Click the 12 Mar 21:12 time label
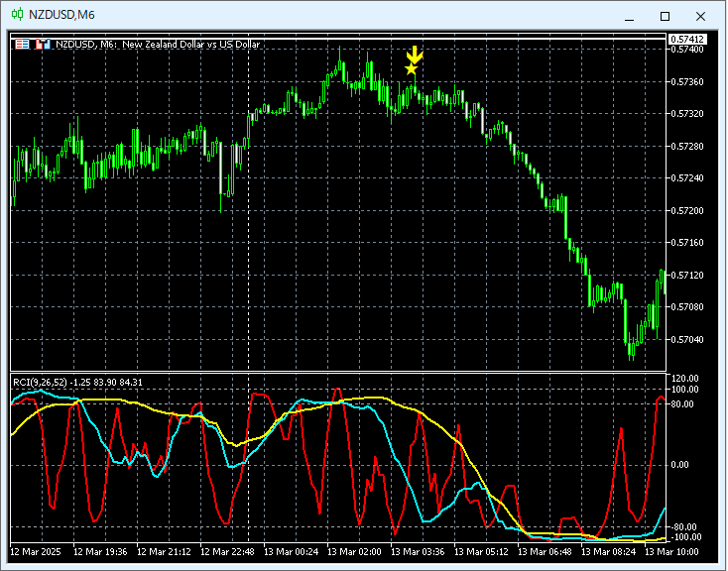The height and width of the screenshot is (571, 728). pyautogui.click(x=164, y=552)
